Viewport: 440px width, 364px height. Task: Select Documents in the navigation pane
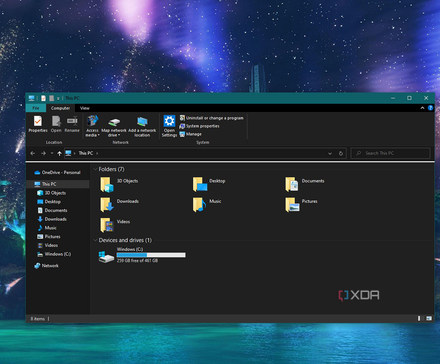[x=52, y=210]
